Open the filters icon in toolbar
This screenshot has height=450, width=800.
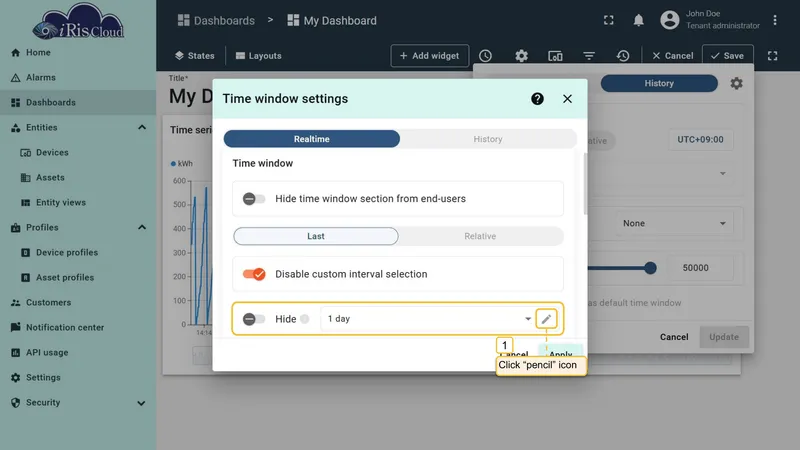tap(589, 56)
